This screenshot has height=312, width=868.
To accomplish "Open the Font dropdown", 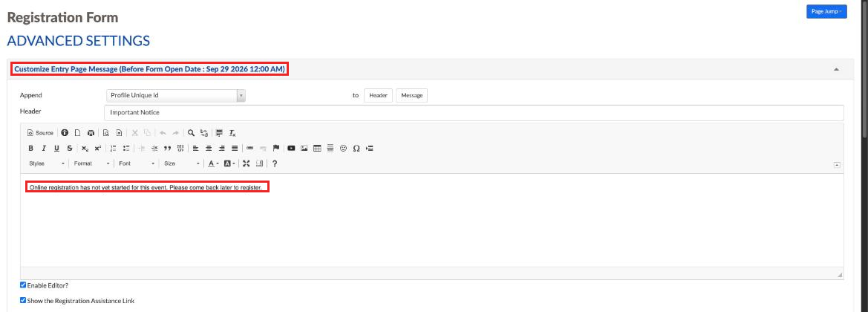I will pos(137,163).
